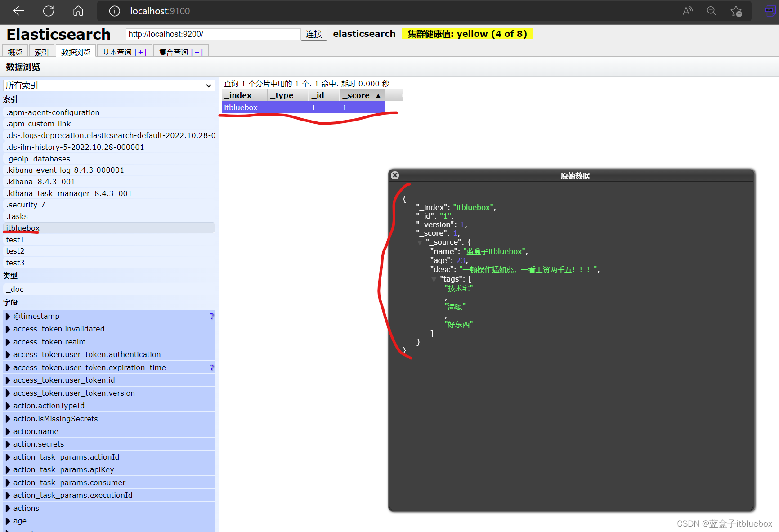
Task: Select the itbluebox index in sidebar
Action: pyautogui.click(x=23, y=228)
